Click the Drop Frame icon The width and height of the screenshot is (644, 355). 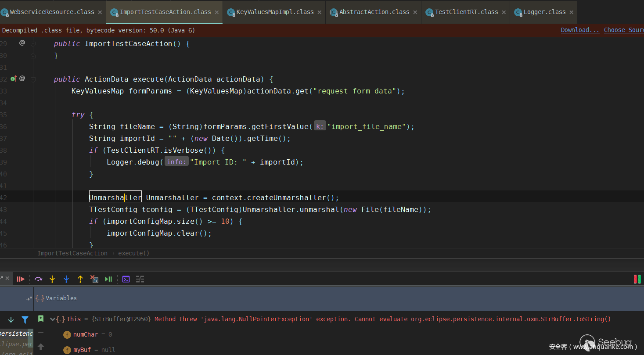[94, 279]
